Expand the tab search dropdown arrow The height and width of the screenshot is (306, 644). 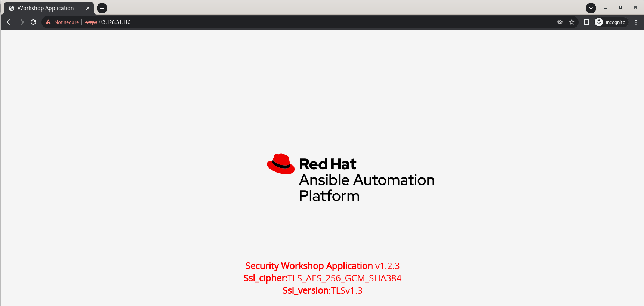[x=591, y=8]
